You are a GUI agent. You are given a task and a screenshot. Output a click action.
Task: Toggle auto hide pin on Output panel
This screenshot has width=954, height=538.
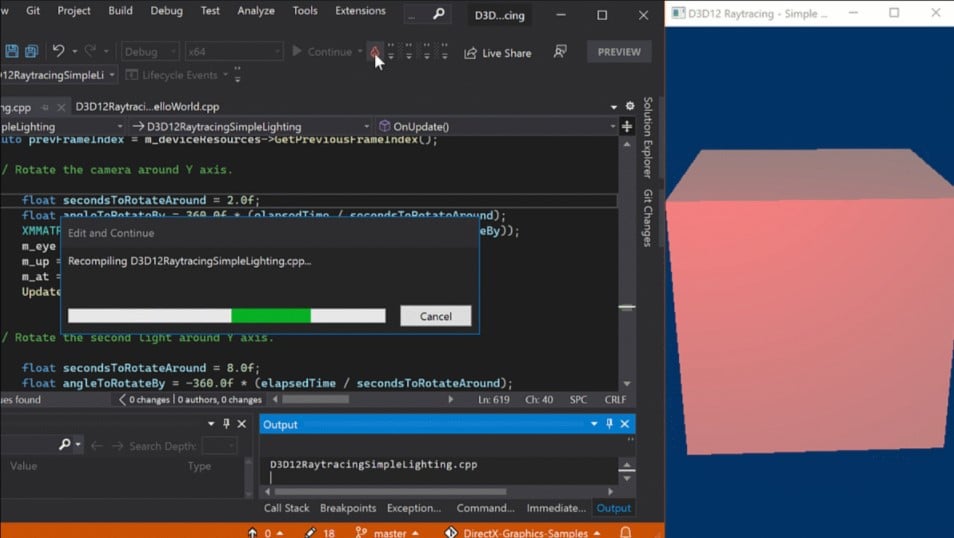610,424
